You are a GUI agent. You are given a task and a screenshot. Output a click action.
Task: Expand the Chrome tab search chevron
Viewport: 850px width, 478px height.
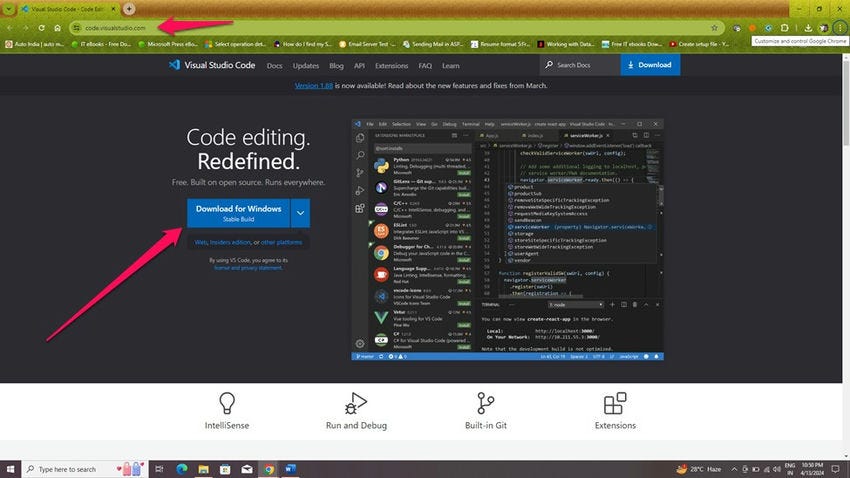[x=9, y=9]
